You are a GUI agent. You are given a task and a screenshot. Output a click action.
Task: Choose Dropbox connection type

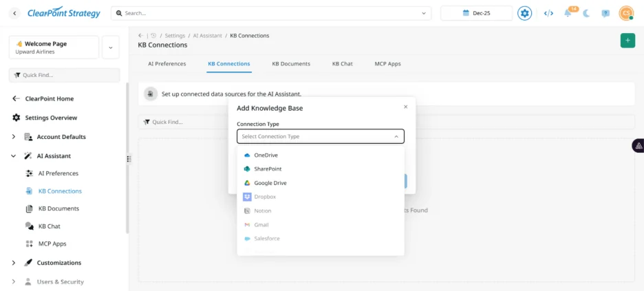point(321,197)
